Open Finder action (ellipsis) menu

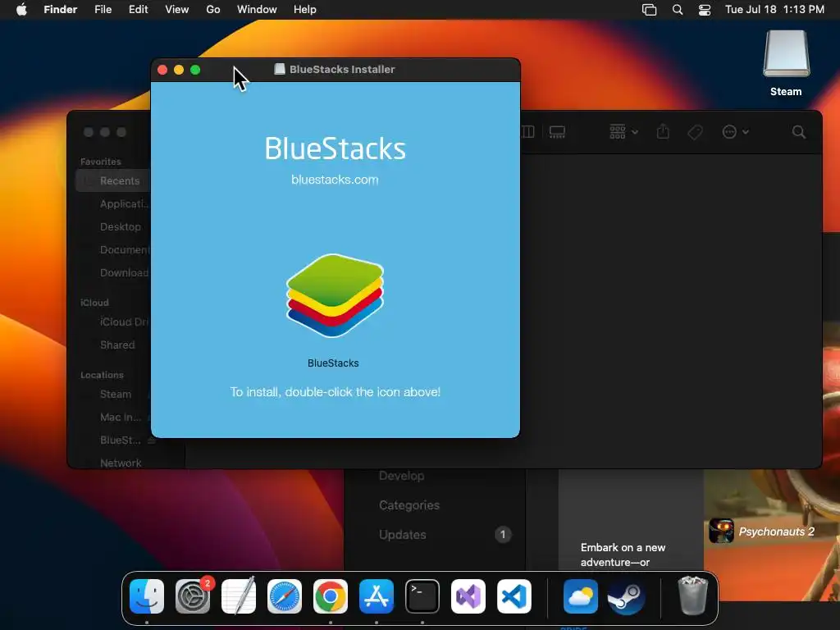point(735,132)
